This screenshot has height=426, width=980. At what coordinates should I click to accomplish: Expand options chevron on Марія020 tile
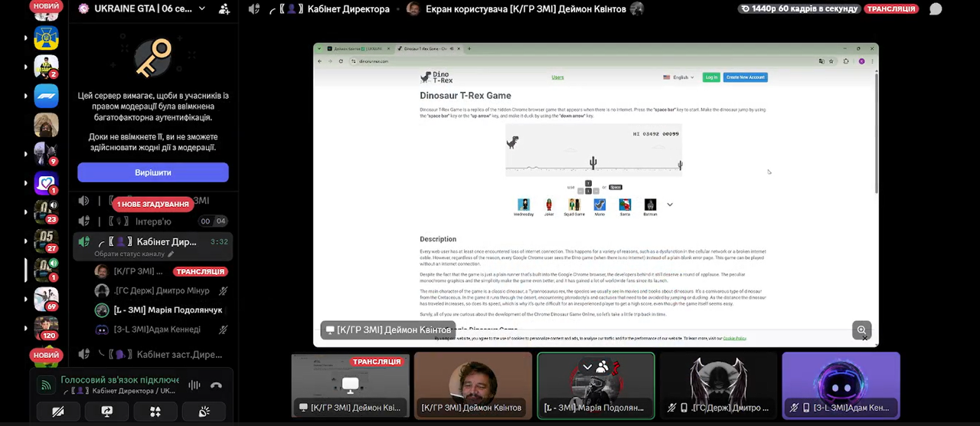(x=587, y=367)
